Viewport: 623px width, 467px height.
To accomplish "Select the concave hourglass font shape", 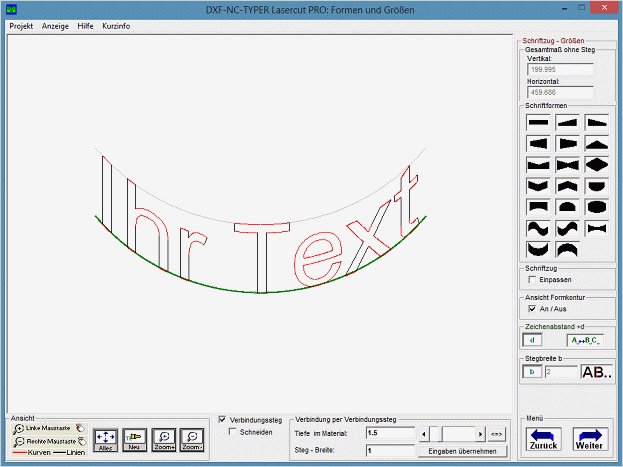I will click(597, 229).
